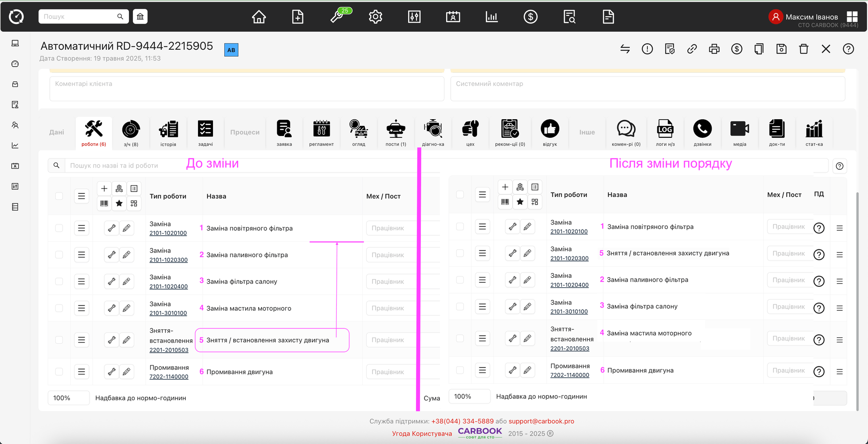Check the left Заміна повітряного фільтра row checkbox
868x444 pixels.
click(x=59, y=228)
